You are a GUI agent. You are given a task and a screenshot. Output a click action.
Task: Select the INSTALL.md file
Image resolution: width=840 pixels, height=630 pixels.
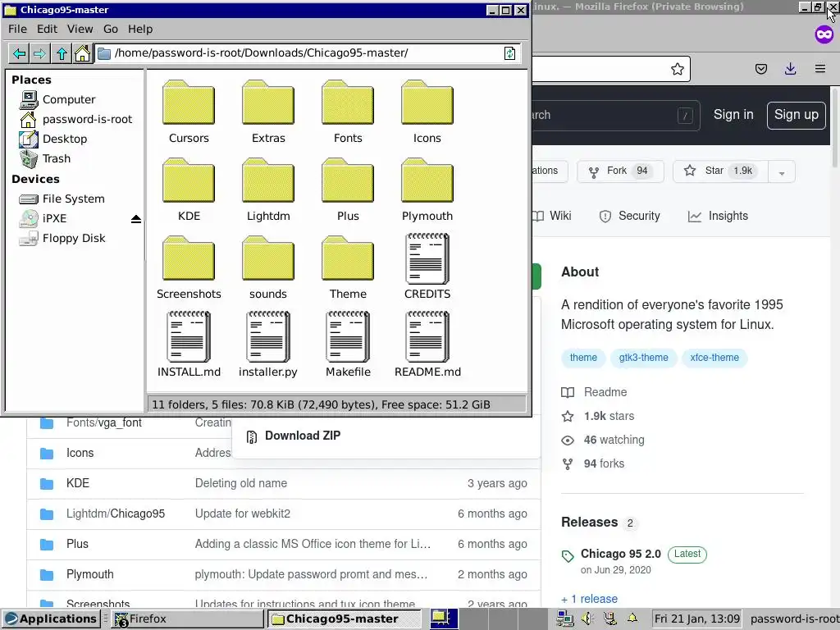point(189,345)
